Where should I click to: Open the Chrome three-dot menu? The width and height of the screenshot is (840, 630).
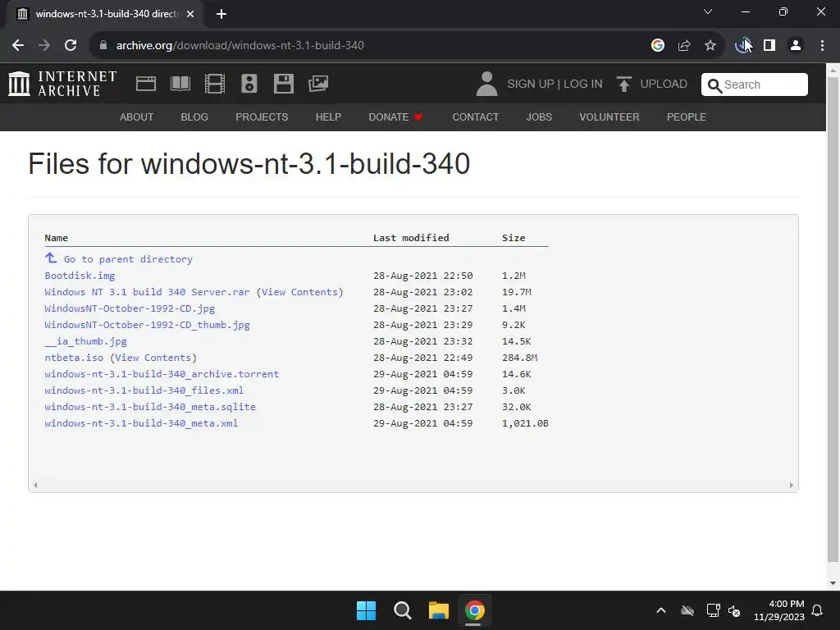pyautogui.click(x=822, y=46)
